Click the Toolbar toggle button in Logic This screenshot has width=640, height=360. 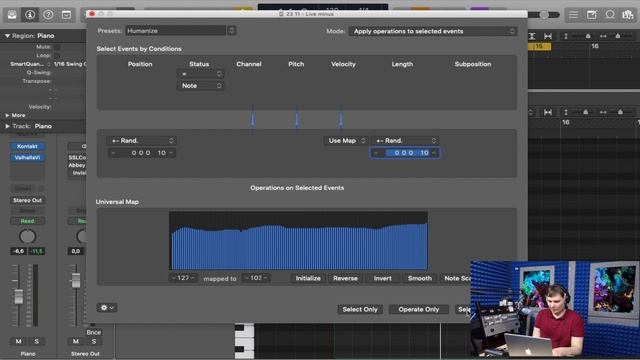[x=66, y=15]
